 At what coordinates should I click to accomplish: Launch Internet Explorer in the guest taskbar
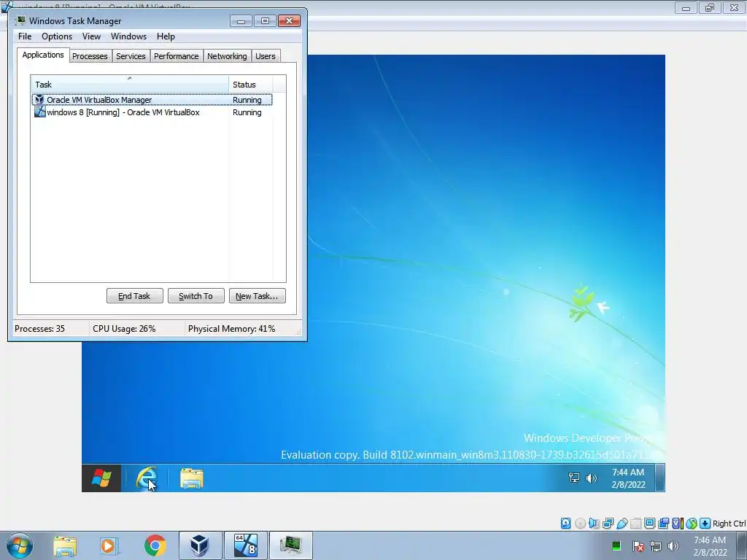click(146, 478)
